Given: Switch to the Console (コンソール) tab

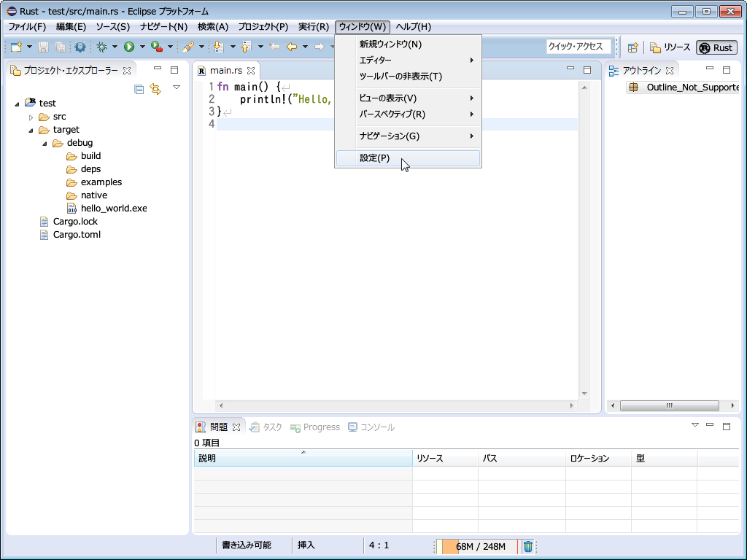Looking at the screenshot, I should click(x=371, y=427).
